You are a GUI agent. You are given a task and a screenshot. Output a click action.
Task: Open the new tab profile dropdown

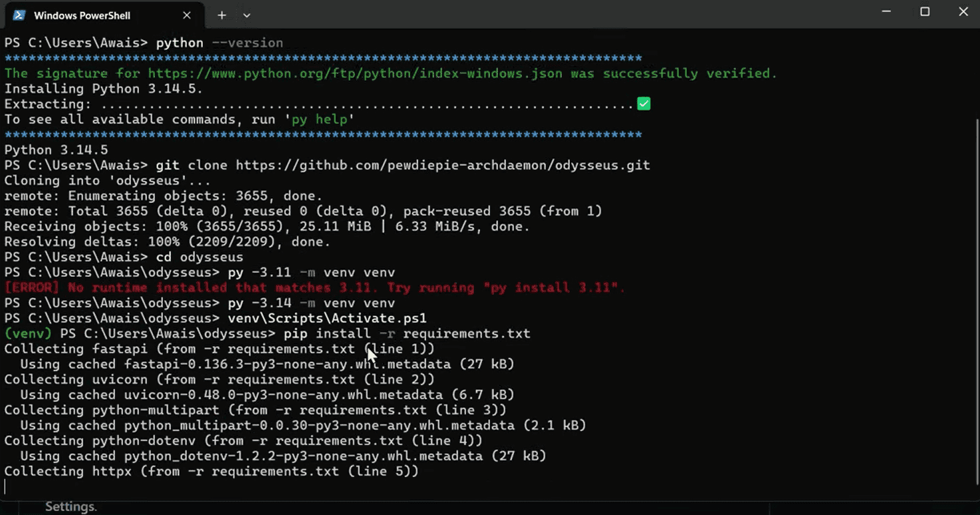(x=247, y=15)
